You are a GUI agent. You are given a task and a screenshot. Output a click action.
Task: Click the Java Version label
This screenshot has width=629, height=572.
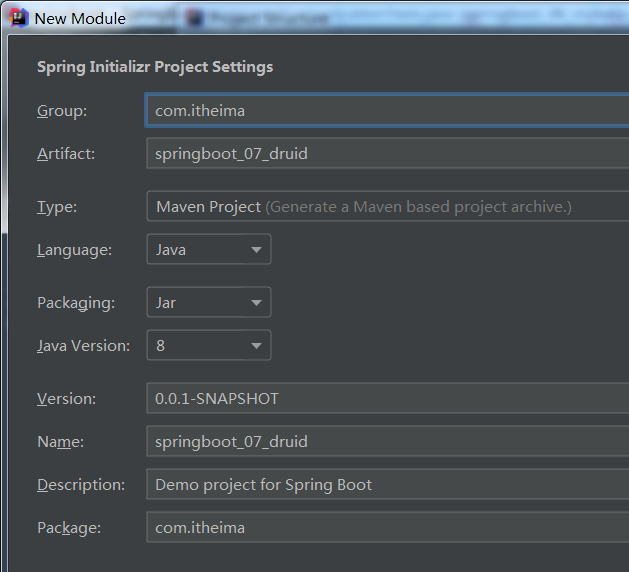point(83,346)
